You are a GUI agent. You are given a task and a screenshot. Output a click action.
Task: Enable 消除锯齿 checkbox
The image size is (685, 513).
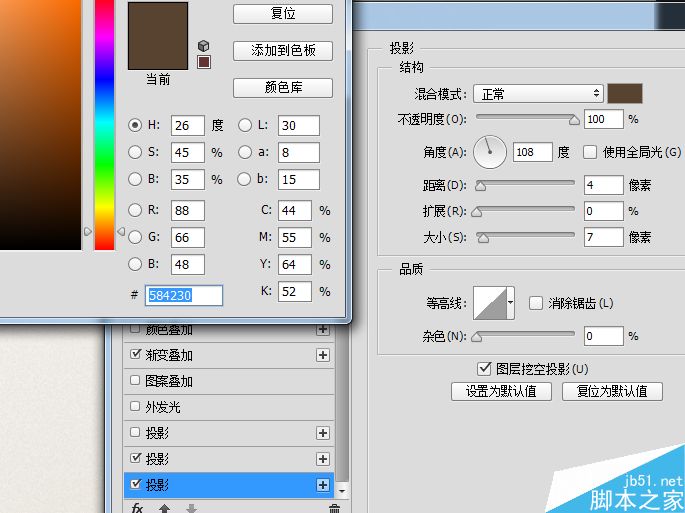click(536, 303)
